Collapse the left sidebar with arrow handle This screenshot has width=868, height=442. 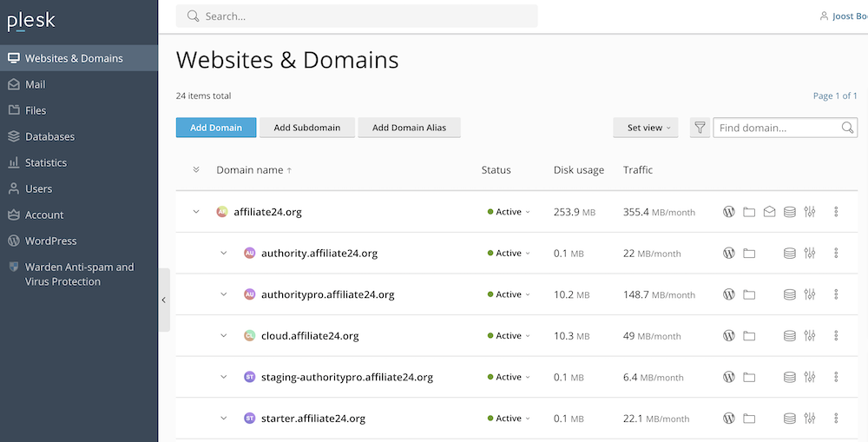(164, 300)
